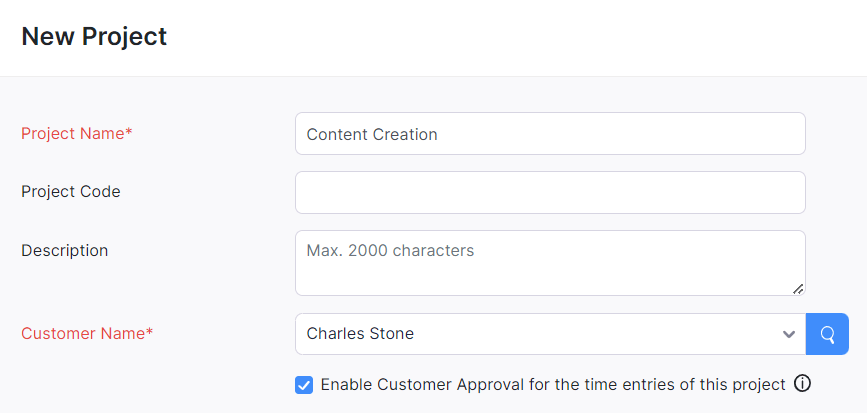
Task: Click into the empty Project Code field
Action: point(550,192)
